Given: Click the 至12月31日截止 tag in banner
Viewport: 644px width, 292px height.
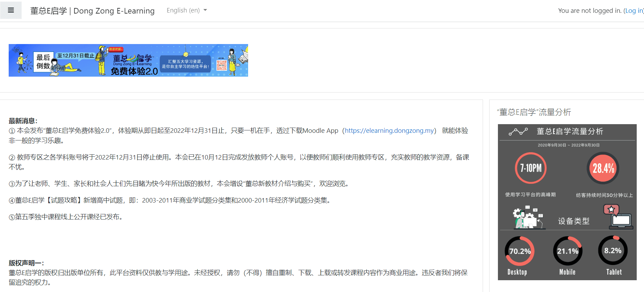Looking at the screenshot, I should click(76, 55).
